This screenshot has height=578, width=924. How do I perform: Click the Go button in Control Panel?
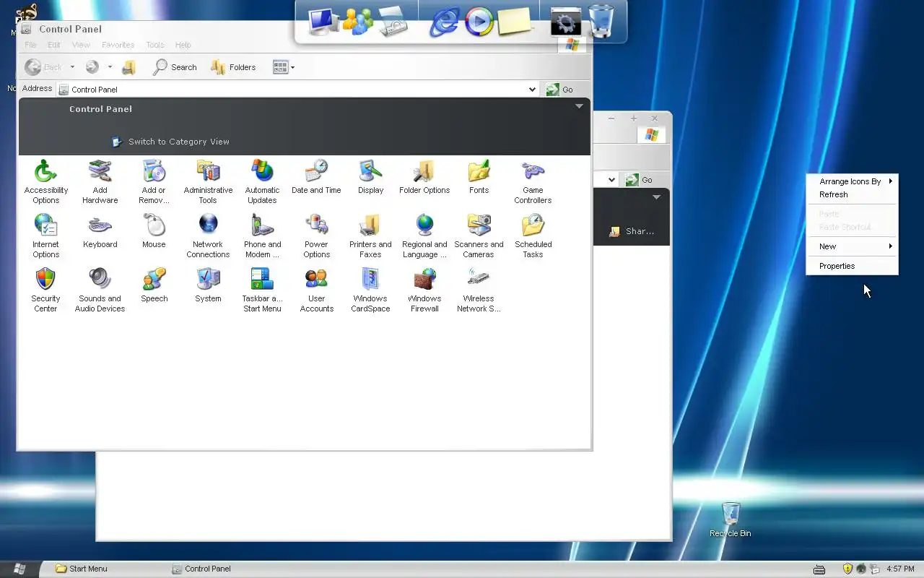point(560,90)
